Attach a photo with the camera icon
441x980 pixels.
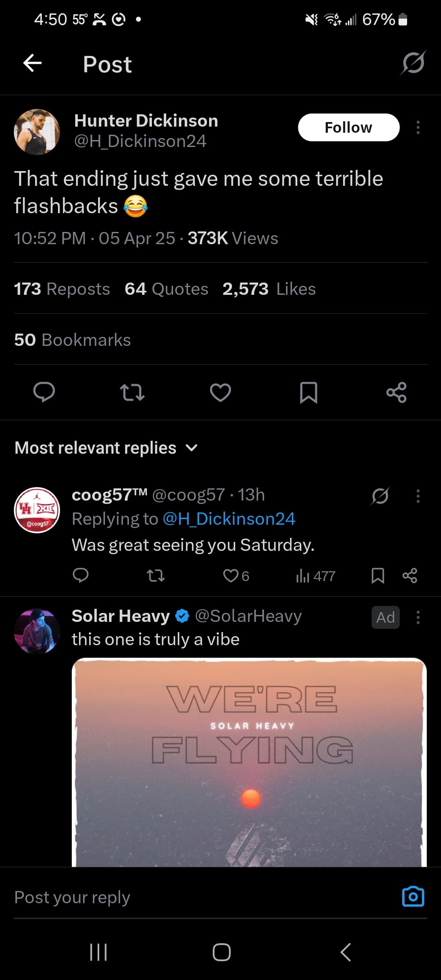click(413, 897)
